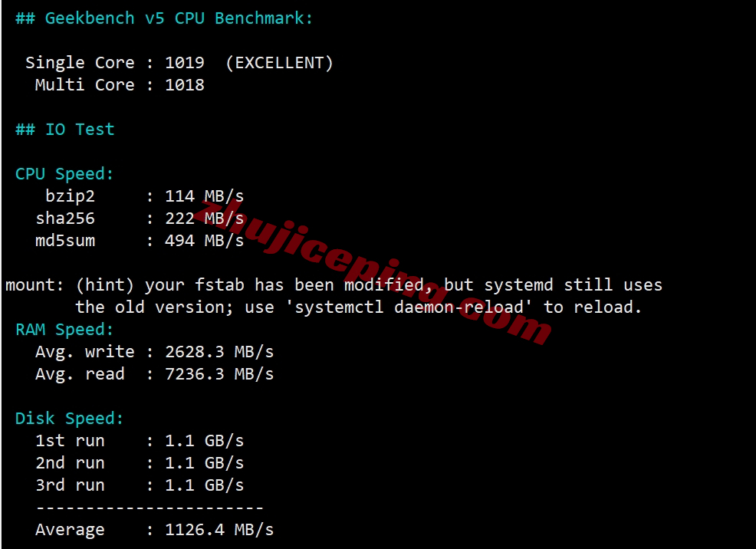Select the bzip2 114 MB/s result
The image size is (756, 549).
click(x=145, y=196)
